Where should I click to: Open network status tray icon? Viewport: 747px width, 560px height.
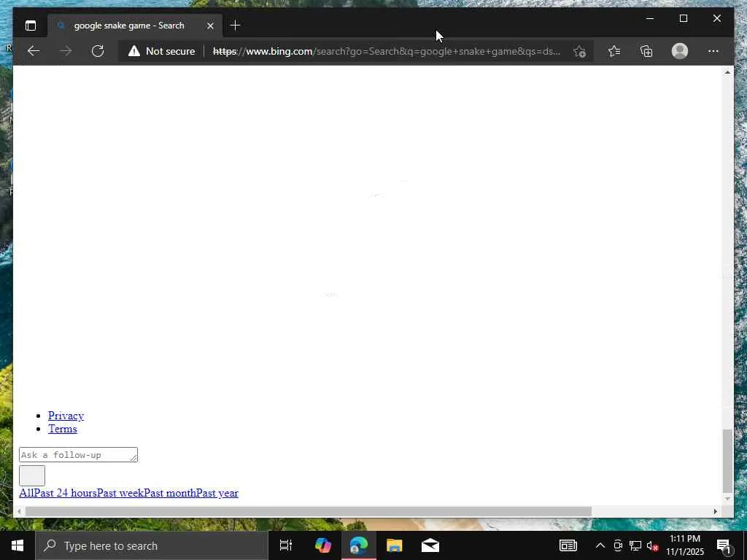pos(635,545)
